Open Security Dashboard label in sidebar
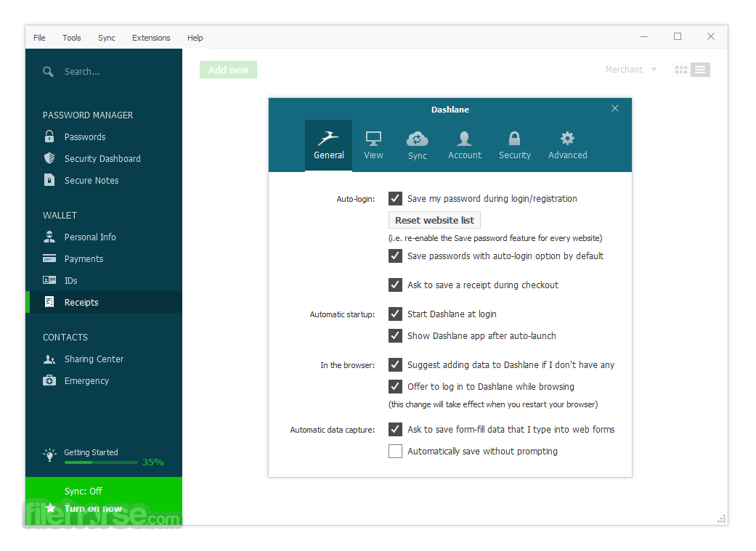 102,158
